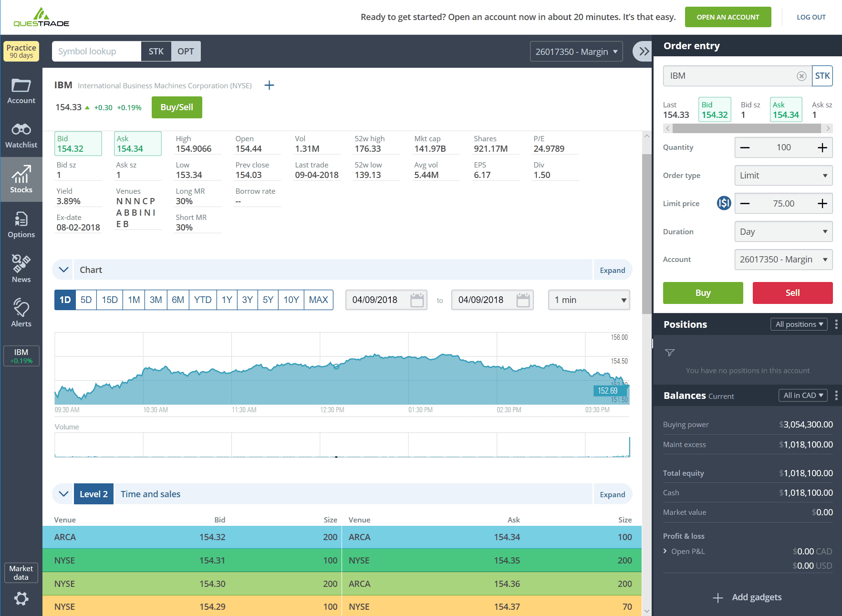The image size is (842, 616).
Task: Click the Market data button
Action: click(21, 573)
